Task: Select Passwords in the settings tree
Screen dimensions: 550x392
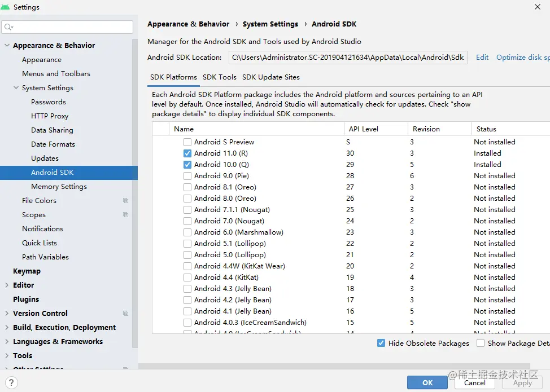Action: click(49, 102)
